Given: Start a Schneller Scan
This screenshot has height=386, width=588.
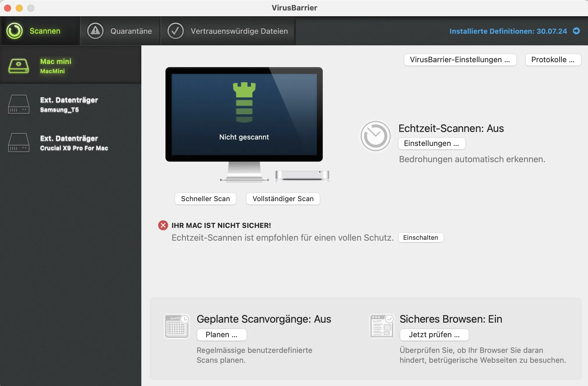Looking at the screenshot, I should tap(205, 199).
